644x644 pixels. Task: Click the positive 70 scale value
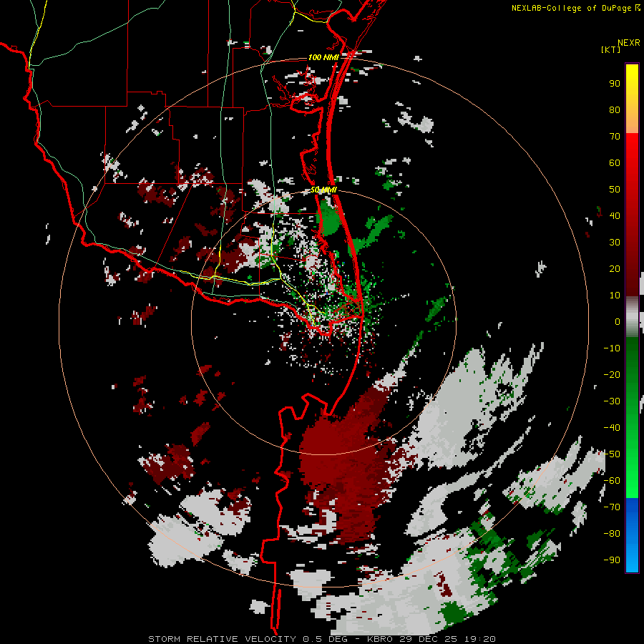[x=615, y=137]
